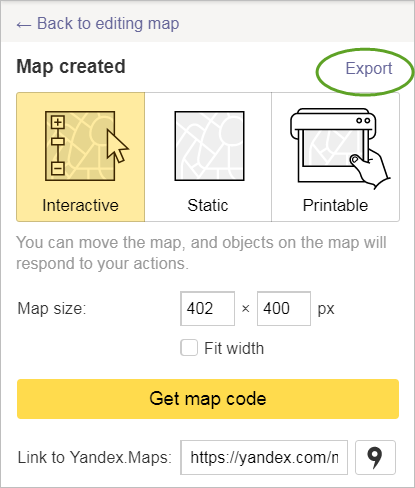The image size is (415, 488).
Task: Click the minus zoom symbol in Interactive icon
Action: click(58, 168)
